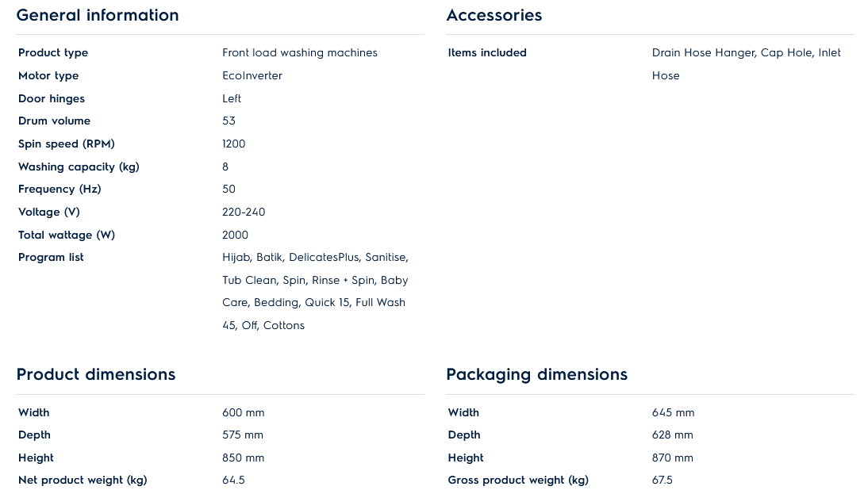Click the Frequency (Hz) label
868x494 pixels.
point(60,190)
